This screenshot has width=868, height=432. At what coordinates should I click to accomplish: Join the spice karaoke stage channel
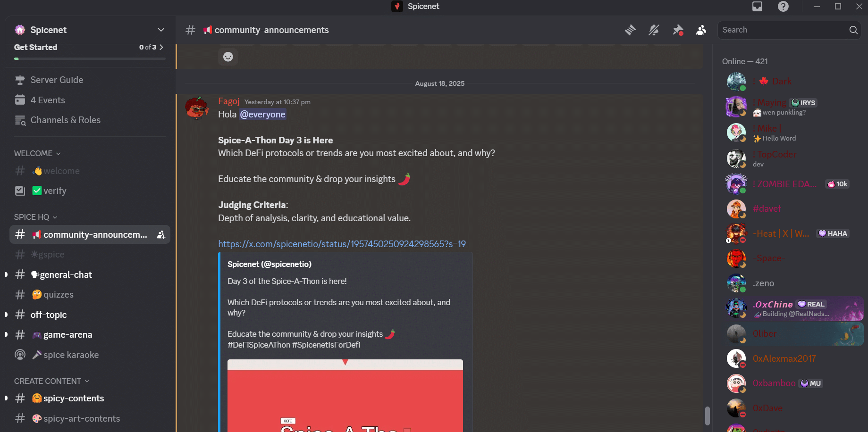90,355
